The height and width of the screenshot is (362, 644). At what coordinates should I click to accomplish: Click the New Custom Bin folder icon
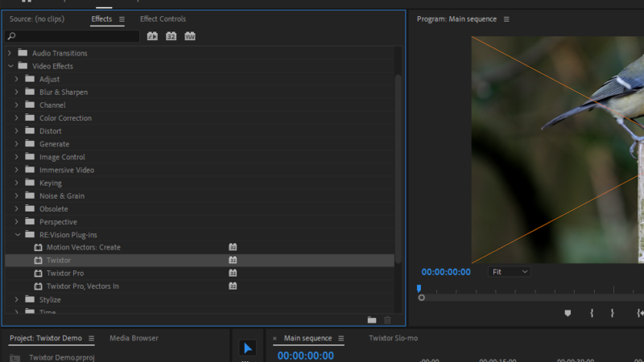point(371,320)
